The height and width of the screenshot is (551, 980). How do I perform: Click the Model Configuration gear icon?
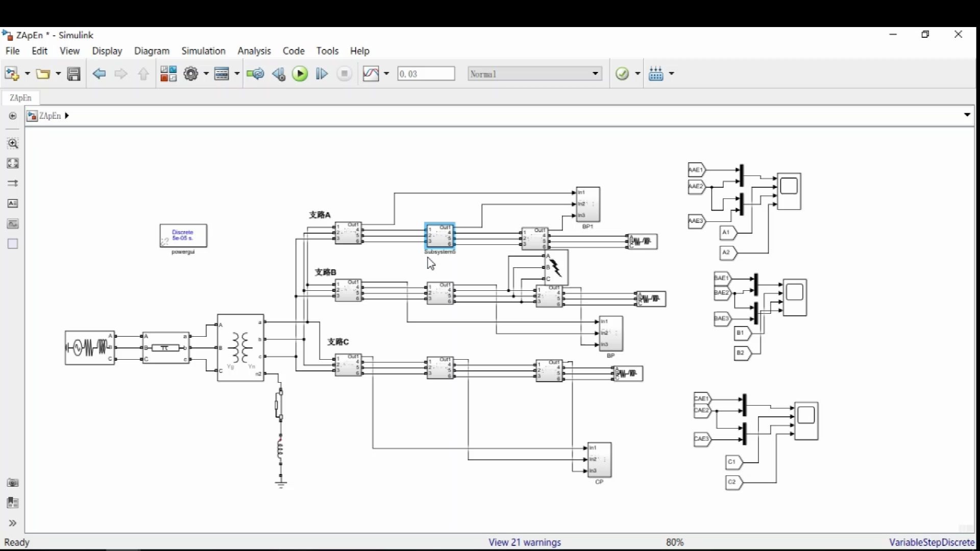click(191, 74)
